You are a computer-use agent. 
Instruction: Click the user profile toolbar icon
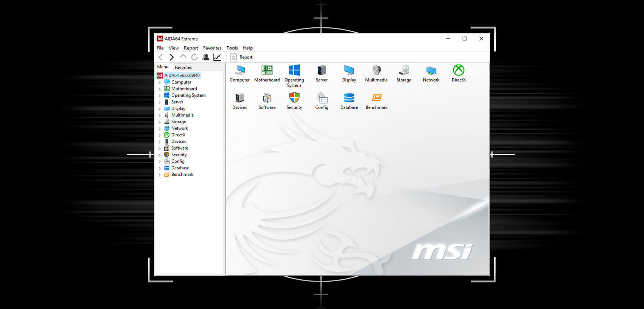click(x=206, y=57)
